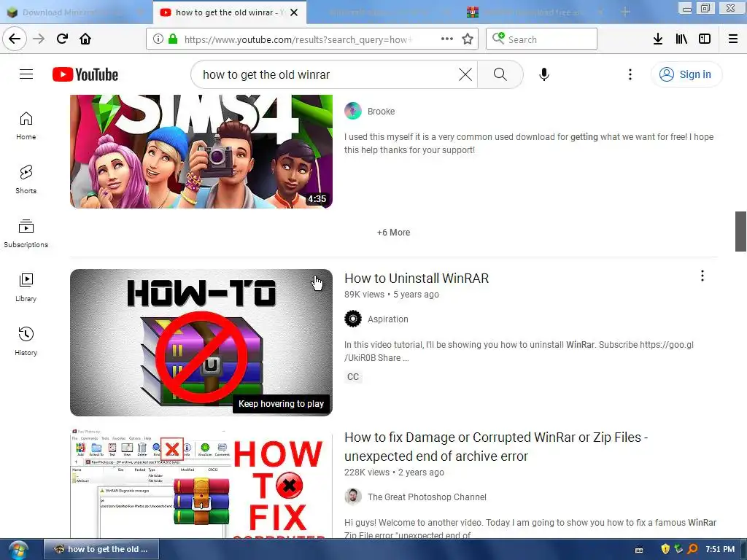This screenshot has height=560, width=747.
Task: Open the Firefox downloads arrow icon
Action: [658, 39]
